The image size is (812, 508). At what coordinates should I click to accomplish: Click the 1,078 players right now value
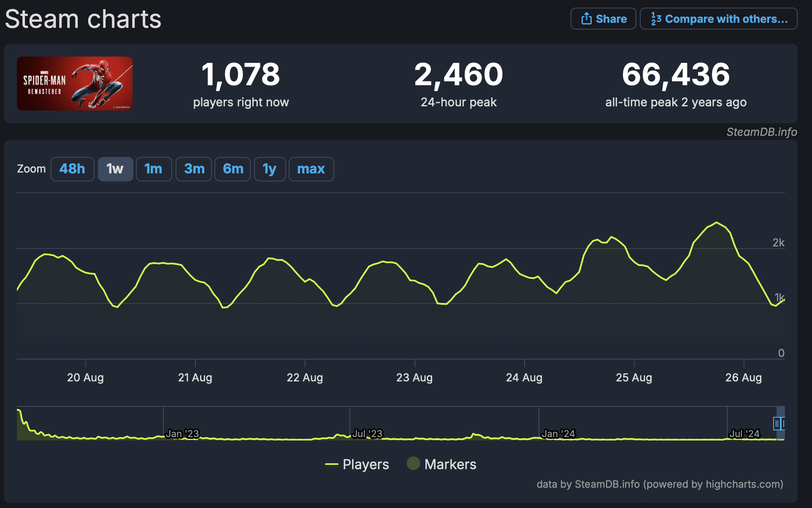[241, 74]
